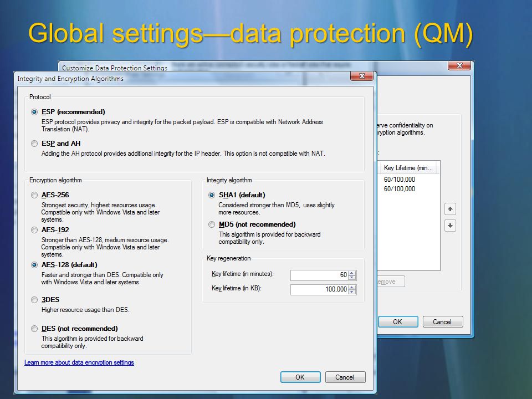Choose AES-128 (default) encryption algorithm
The width and height of the screenshot is (532, 399).
tap(34, 265)
